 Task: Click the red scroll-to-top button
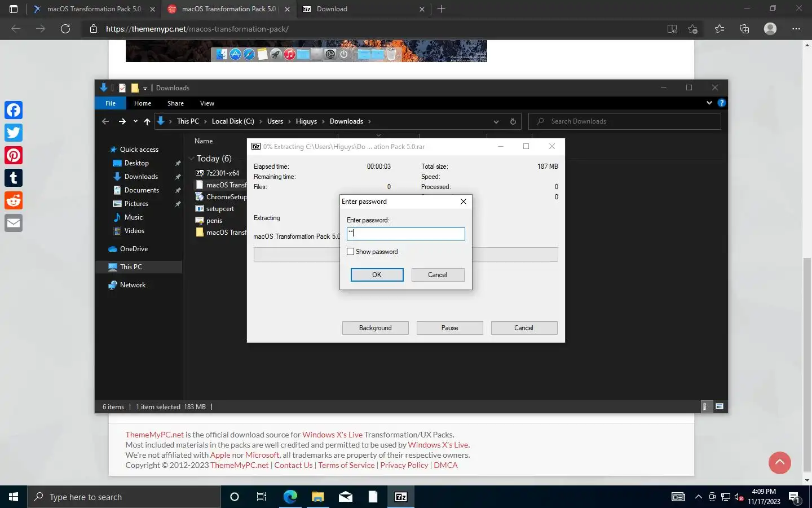[780, 463]
